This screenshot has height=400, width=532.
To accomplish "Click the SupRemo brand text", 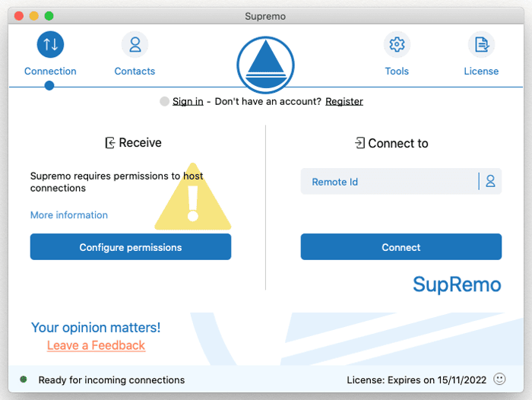I will (x=457, y=284).
